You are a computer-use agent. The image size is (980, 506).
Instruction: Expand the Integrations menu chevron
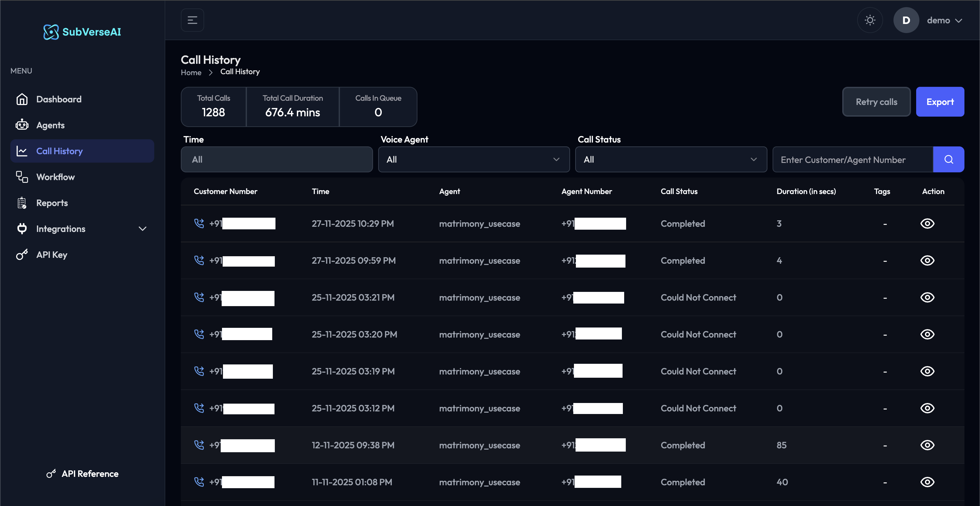click(x=142, y=229)
